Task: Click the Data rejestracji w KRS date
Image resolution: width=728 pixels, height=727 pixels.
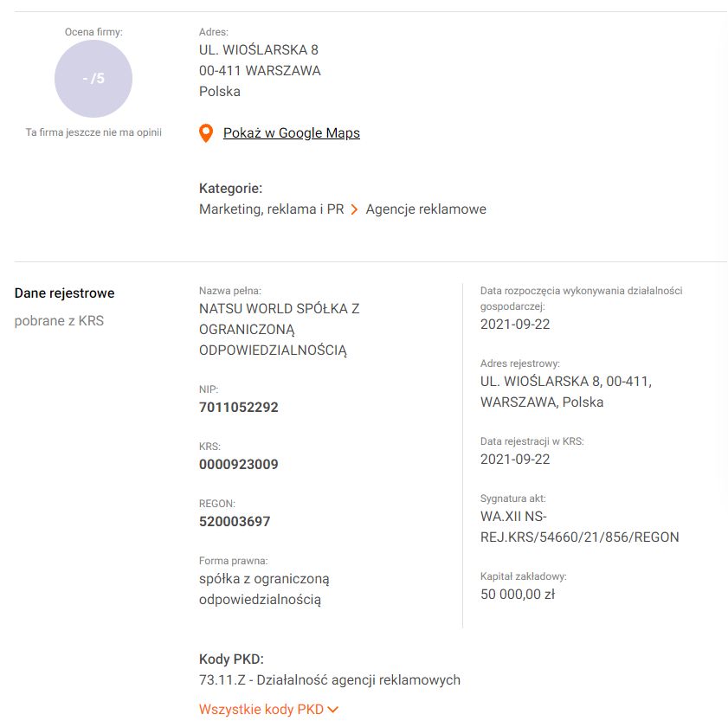Action: tap(515, 459)
